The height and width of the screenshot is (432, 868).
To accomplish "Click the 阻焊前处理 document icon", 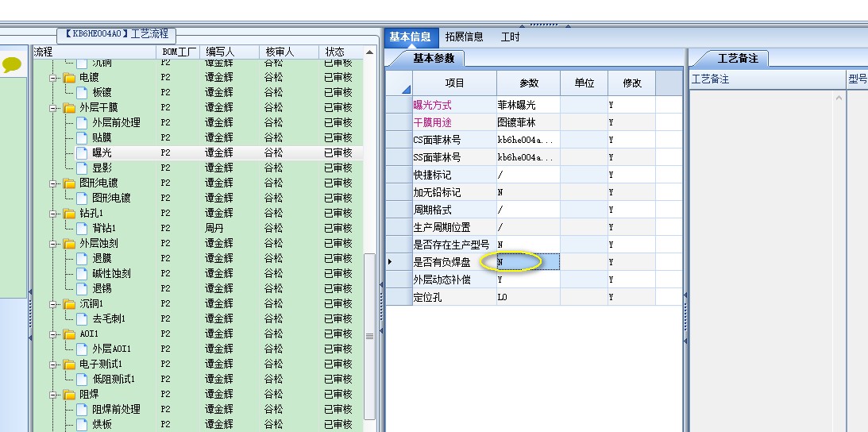I will pos(82,409).
